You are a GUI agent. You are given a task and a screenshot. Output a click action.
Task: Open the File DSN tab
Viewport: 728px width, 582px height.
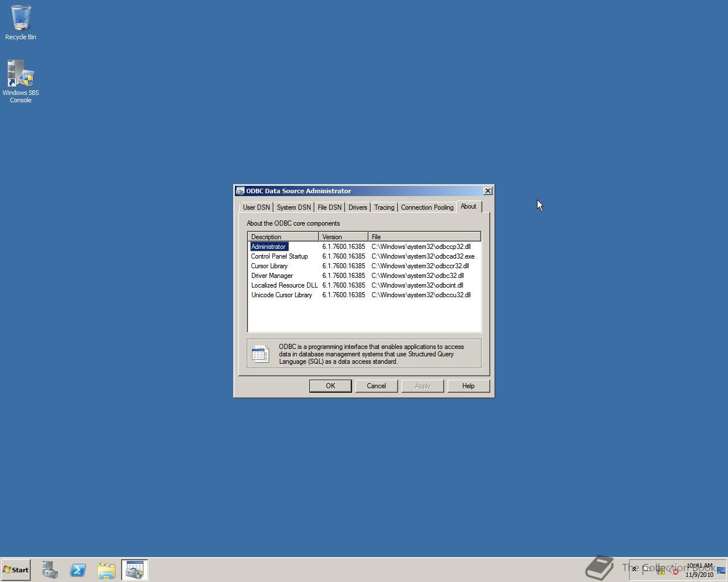coord(329,207)
